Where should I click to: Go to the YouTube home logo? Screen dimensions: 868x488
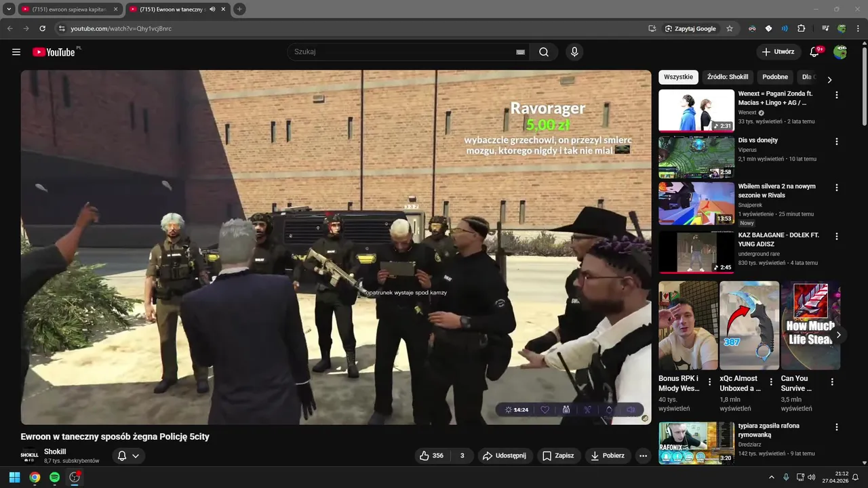coord(54,52)
